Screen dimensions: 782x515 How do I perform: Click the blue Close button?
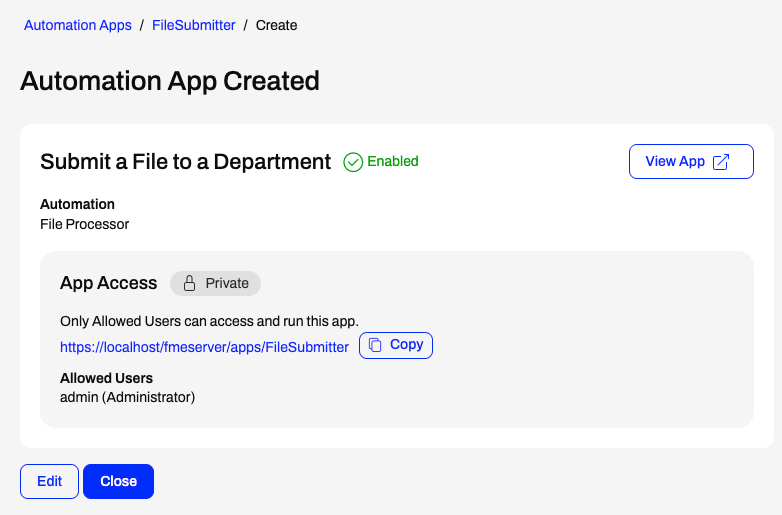point(119,481)
